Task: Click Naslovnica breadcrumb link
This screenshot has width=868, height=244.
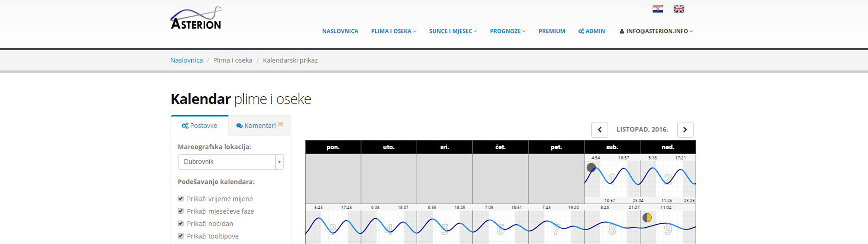Action: point(186,60)
